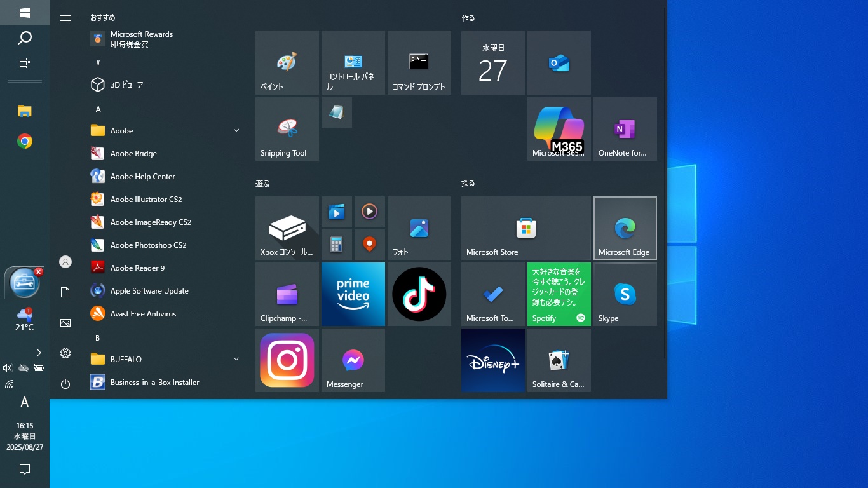This screenshot has width=868, height=488.
Task: Open the Control Panel (コントロール パネル) tile
Action: pos(353,63)
